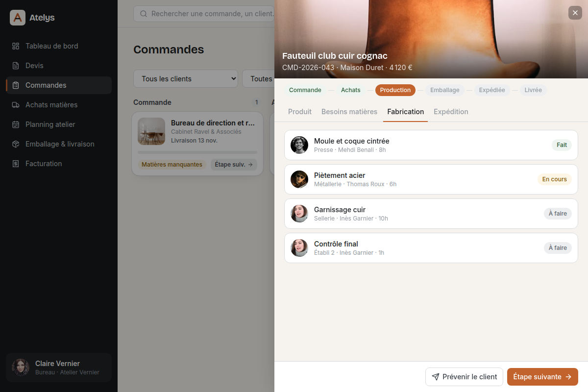Click the Achats matières truck icon

pyautogui.click(x=16, y=105)
